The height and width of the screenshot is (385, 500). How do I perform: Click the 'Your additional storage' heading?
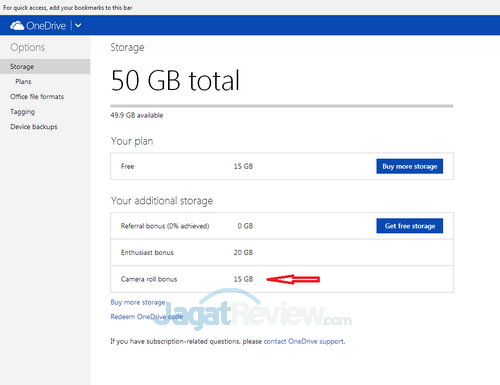coord(162,201)
